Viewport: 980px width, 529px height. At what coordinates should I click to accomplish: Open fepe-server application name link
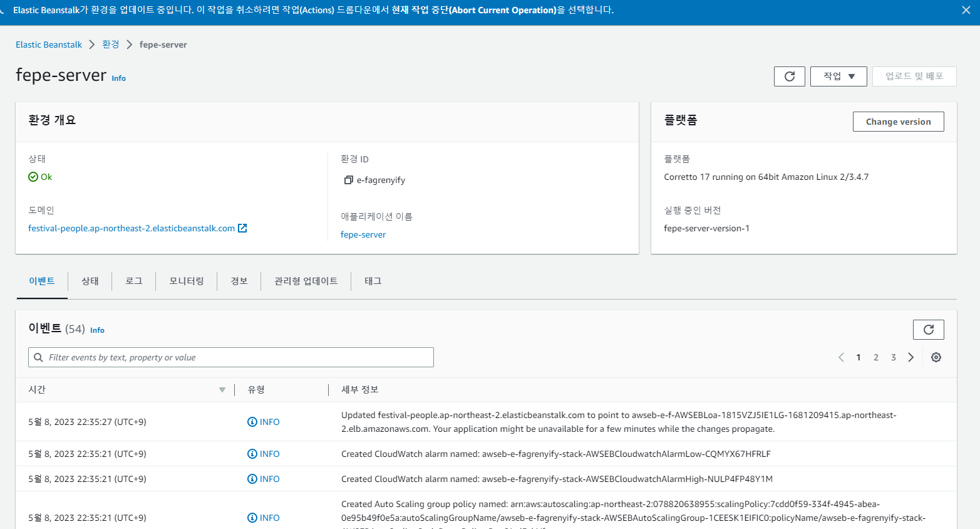(x=363, y=234)
